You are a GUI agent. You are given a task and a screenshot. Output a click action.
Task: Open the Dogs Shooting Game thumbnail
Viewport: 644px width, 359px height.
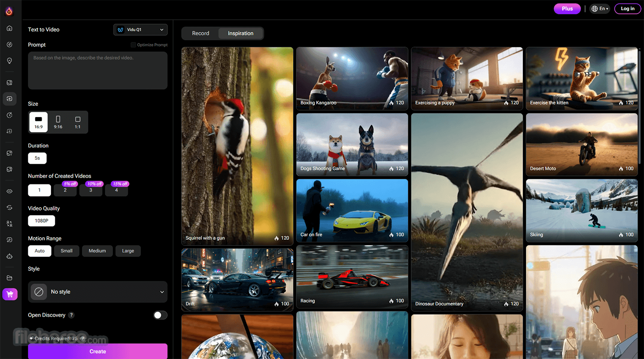tap(352, 145)
